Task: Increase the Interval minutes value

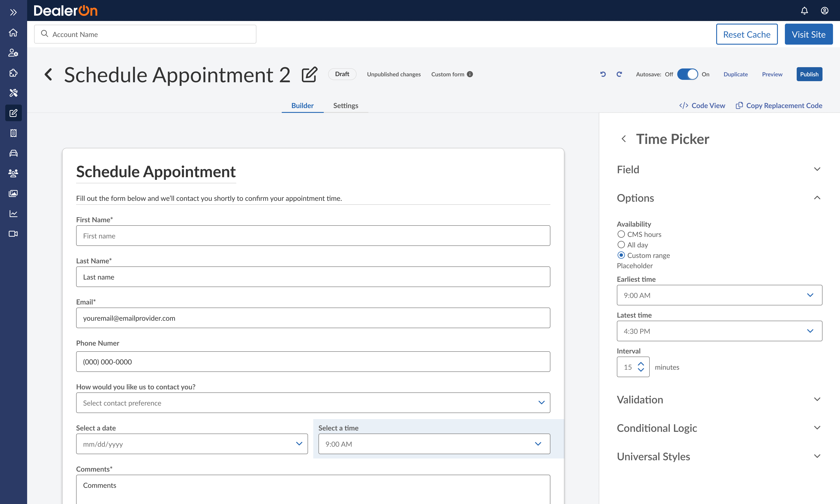Action: coord(641,364)
